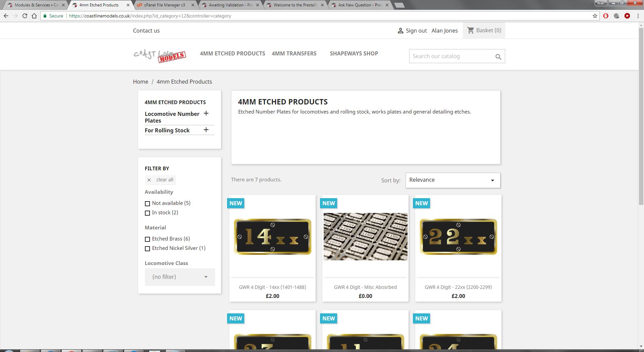Close the Ask New Question tab
Viewport: 644px width, 352px height.
tap(387, 5)
